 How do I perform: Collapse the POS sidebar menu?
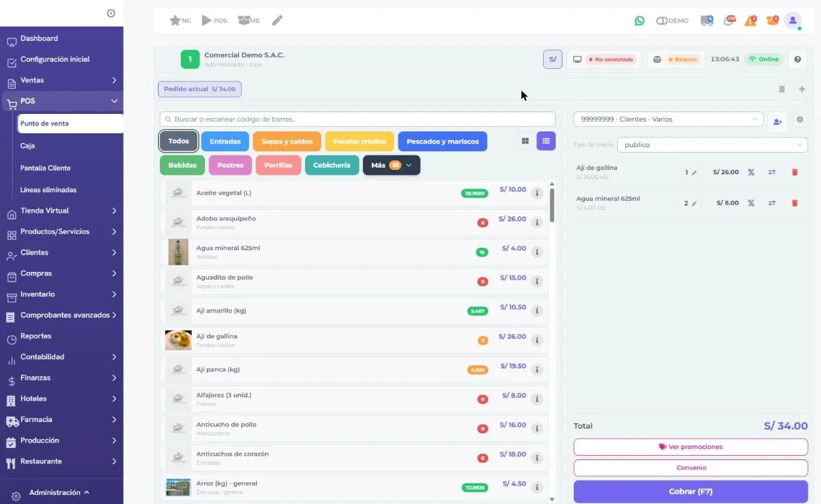(61, 101)
